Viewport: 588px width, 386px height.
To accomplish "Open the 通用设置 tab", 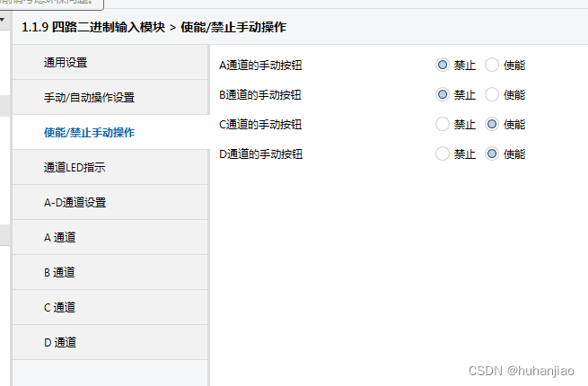I will point(66,63).
